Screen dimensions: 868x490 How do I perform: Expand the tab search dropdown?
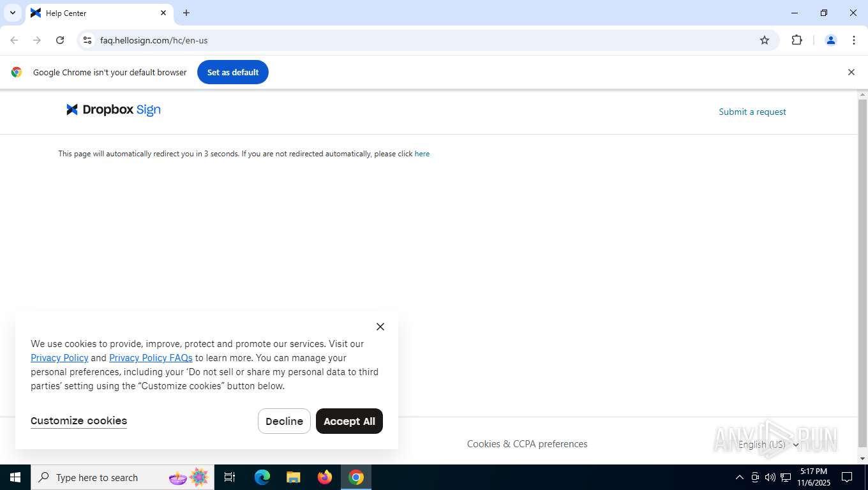[x=13, y=13]
